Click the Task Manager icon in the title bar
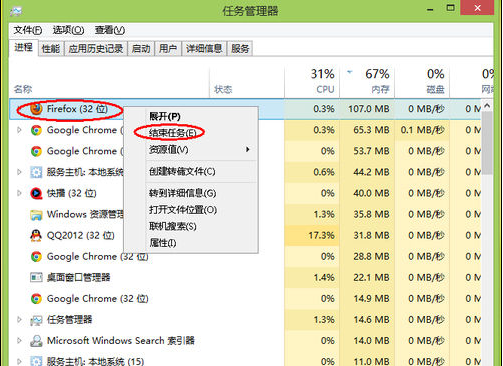Screen dimensions: 503x366 [16, 11]
